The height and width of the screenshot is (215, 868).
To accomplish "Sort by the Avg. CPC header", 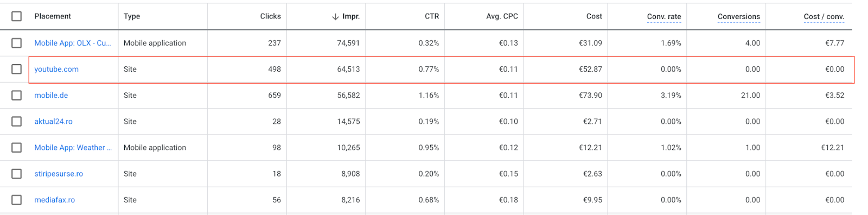I will (502, 16).
